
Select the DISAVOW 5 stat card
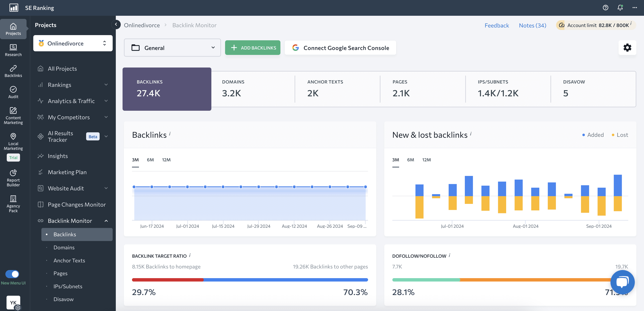593,89
